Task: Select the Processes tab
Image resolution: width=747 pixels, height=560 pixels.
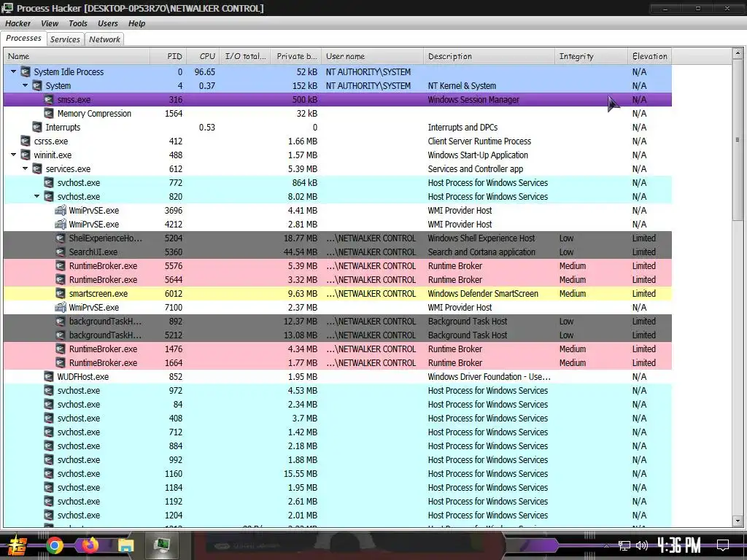Action: click(23, 38)
